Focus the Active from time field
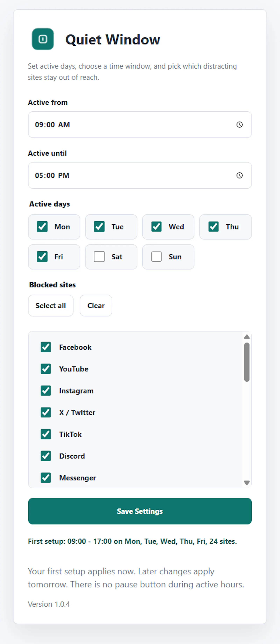Image resolution: width=280 pixels, height=644 pixels. (x=140, y=124)
